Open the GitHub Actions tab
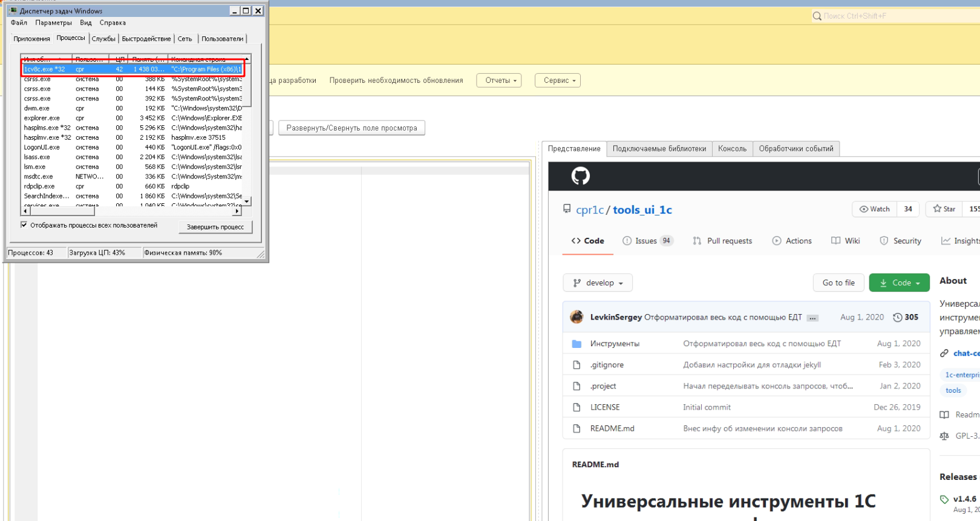Image resolution: width=980 pixels, height=521 pixels. coord(792,241)
